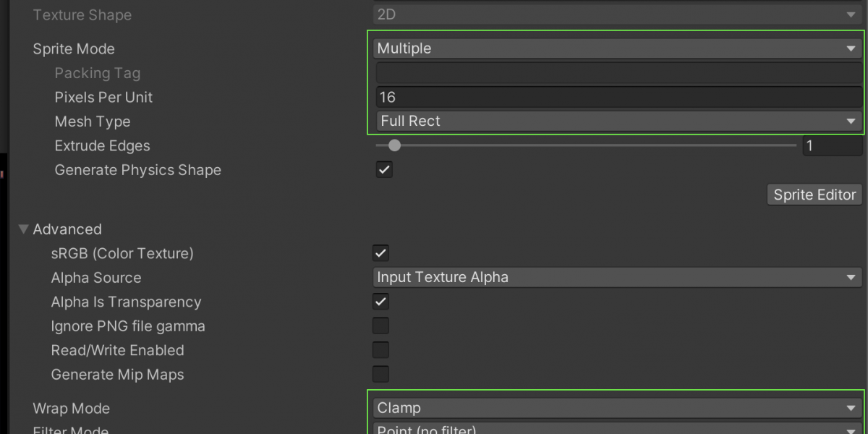Open the Filter Mode dropdown

point(617,429)
